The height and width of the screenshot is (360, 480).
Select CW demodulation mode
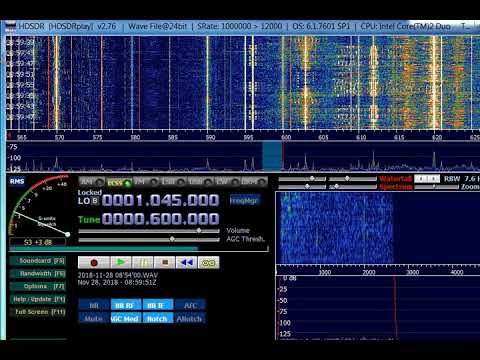click(x=227, y=182)
